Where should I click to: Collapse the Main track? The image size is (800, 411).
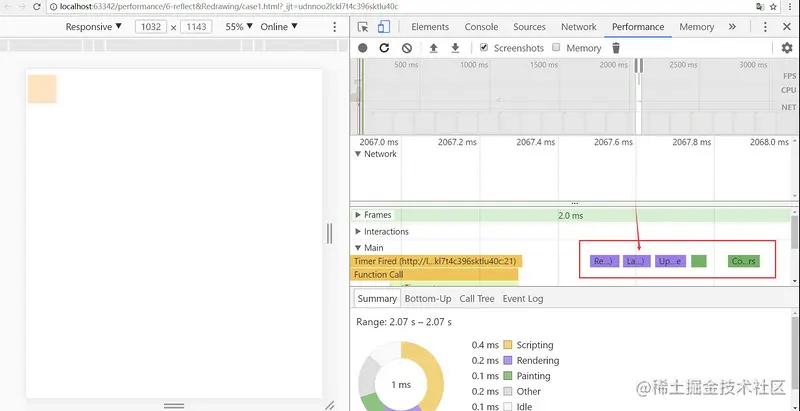pos(358,248)
